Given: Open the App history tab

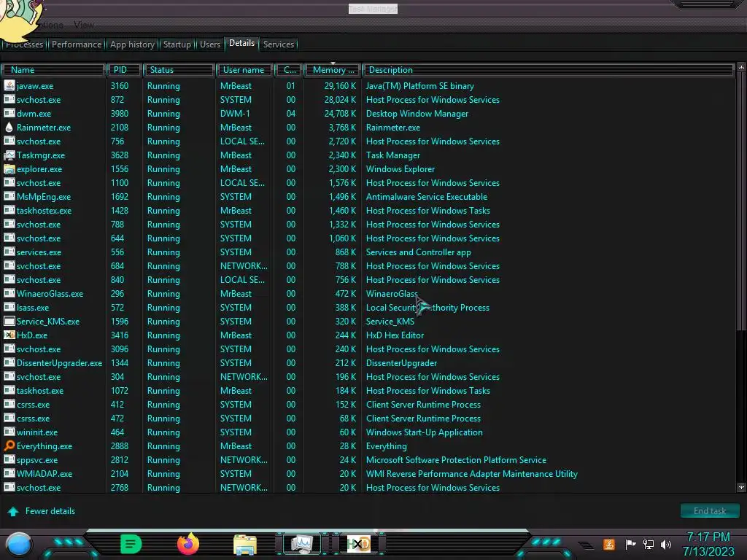Looking at the screenshot, I should [133, 44].
